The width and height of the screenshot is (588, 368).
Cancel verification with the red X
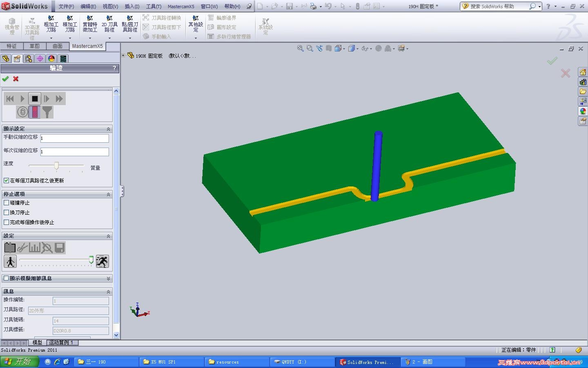point(16,79)
